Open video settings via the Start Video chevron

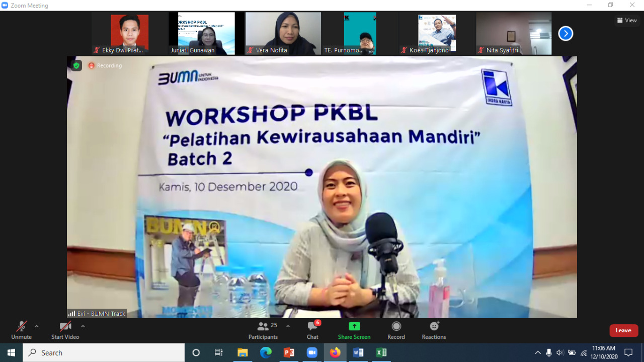click(x=82, y=326)
